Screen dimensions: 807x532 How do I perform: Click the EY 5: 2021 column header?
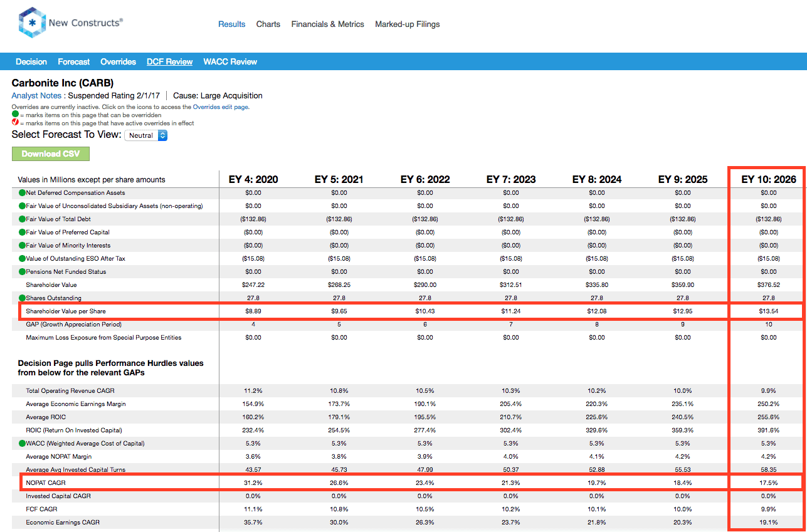coord(339,179)
